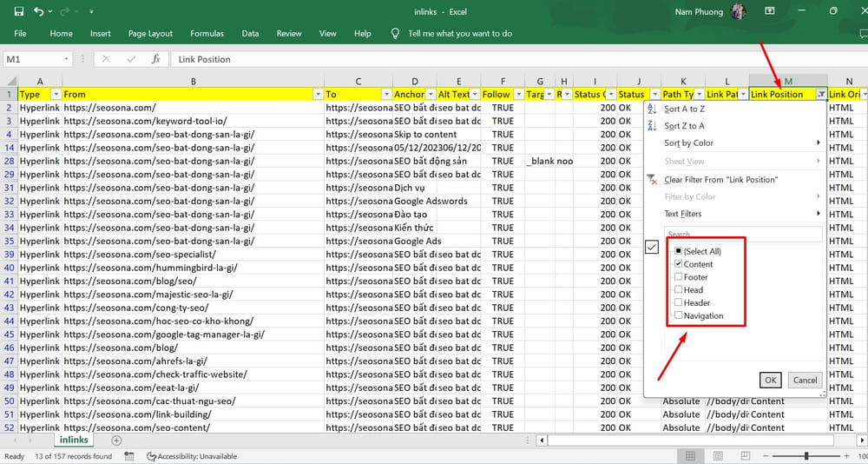The height and width of the screenshot is (464, 868).
Task: Choose Clear Filter From "Link Position"
Action: [720, 180]
